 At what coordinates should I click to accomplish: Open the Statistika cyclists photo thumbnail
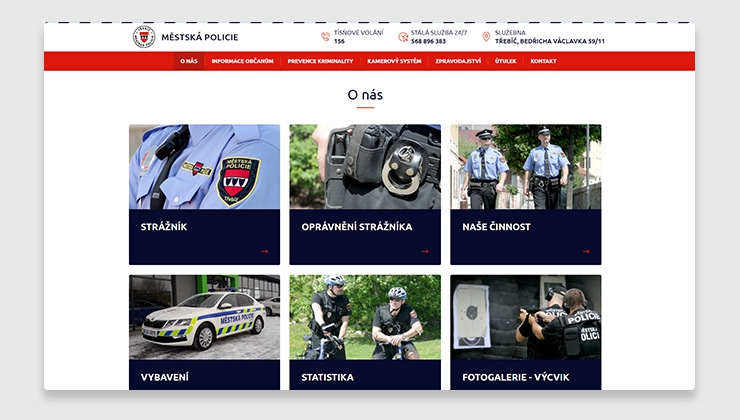coord(365,317)
